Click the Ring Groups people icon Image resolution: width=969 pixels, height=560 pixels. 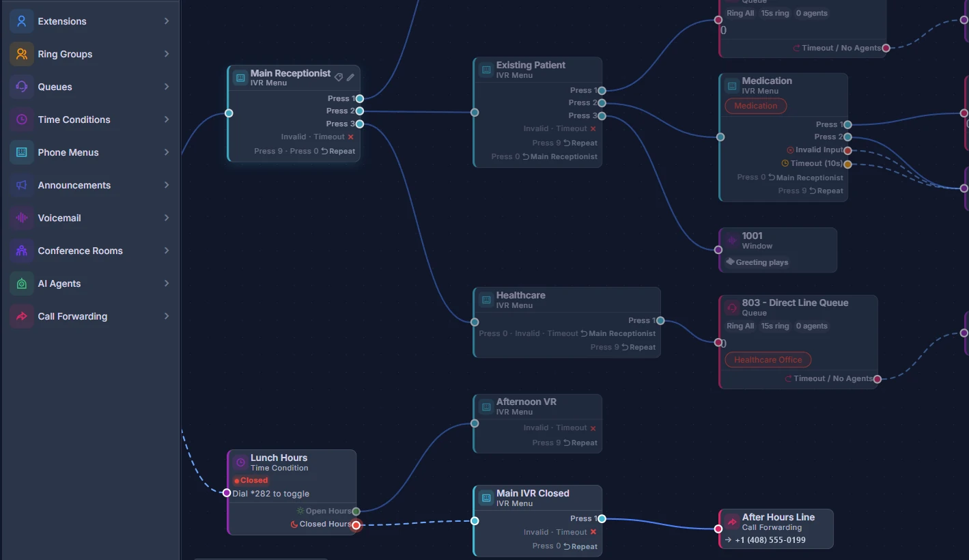pos(22,54)
